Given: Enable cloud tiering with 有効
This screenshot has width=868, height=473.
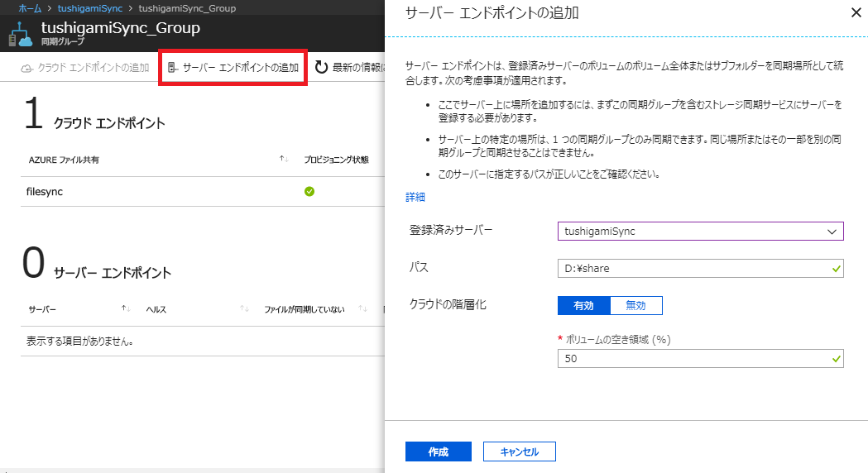Looking at the screenshot, I should click(x=583, y=305).
